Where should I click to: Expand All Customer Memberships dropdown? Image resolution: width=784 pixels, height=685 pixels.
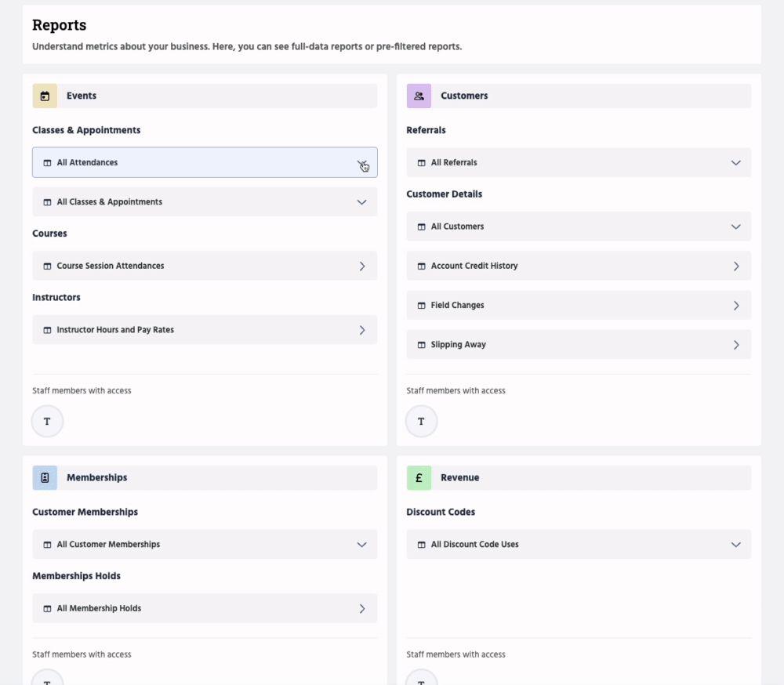(361, 545)
